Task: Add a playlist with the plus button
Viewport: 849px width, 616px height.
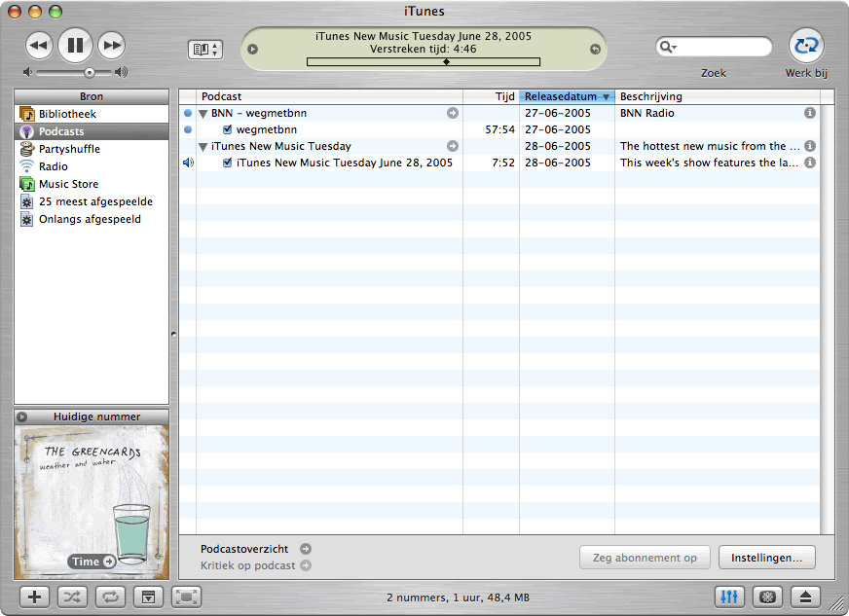Action: 34,598
